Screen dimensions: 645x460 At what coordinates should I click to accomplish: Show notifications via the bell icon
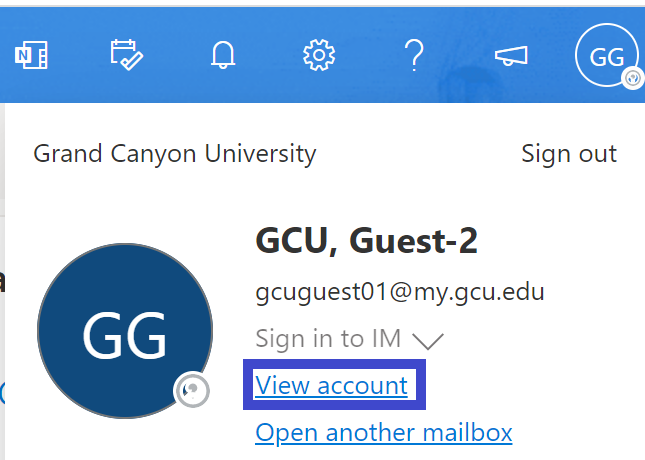tap(223, 55)
